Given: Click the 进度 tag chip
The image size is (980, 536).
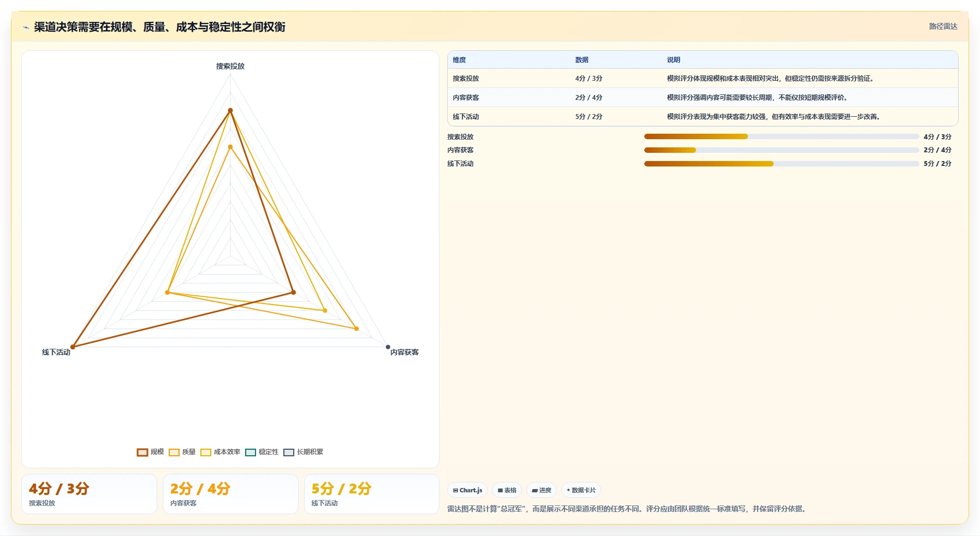Looking at the screenshot, I should coord(542,490).
